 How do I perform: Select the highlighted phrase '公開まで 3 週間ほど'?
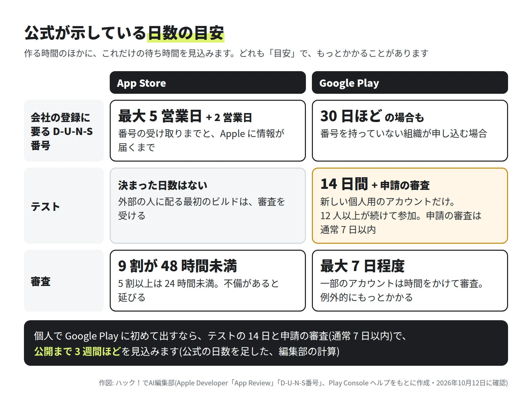(77, 351)
